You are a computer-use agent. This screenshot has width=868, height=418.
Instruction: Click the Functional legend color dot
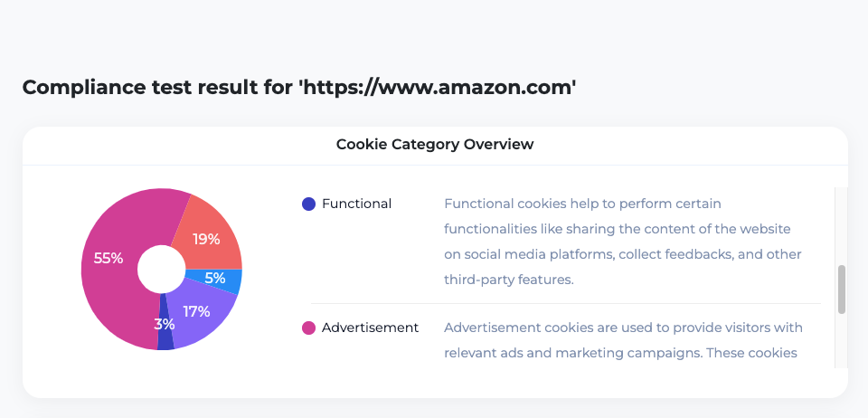308,204
